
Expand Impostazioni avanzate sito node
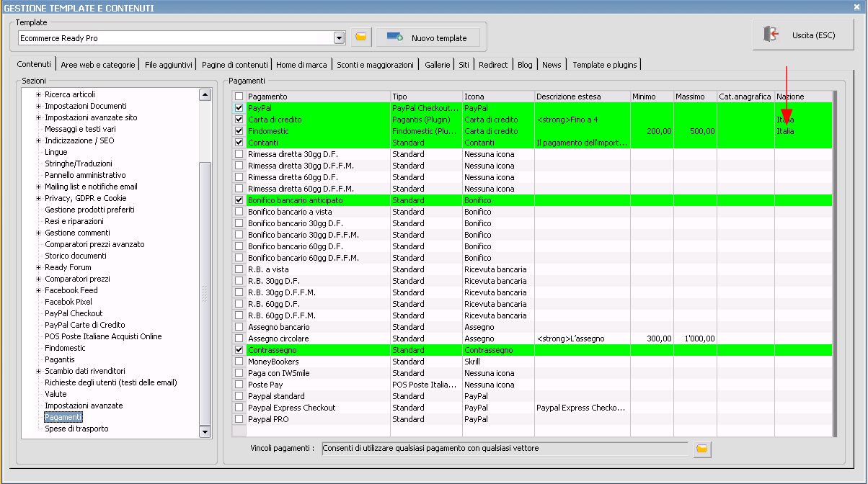(x=38, y=117)
